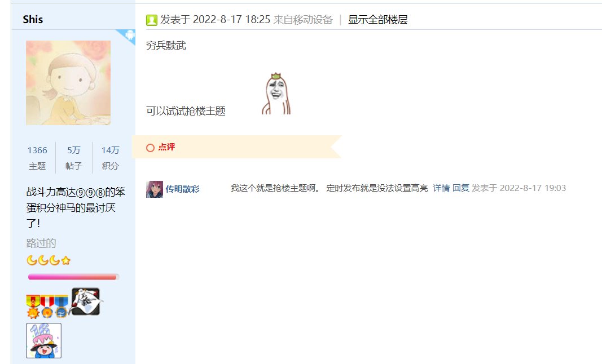602x364 pixels.
Task: Open 传明散彩's small avatar
Action: (x=155, y=189)
